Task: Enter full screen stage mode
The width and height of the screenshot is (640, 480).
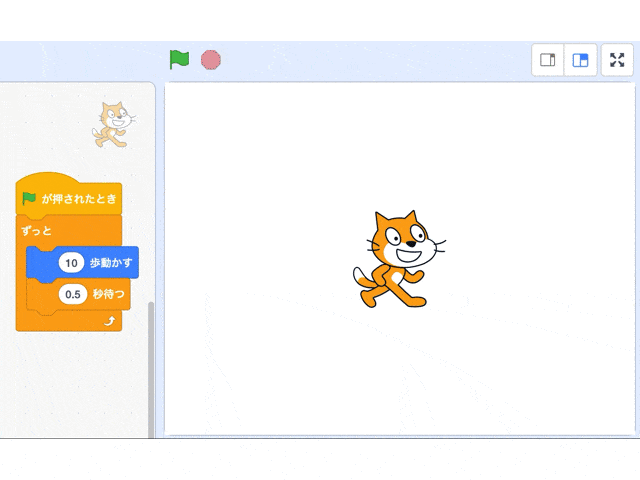Action: 617,60
